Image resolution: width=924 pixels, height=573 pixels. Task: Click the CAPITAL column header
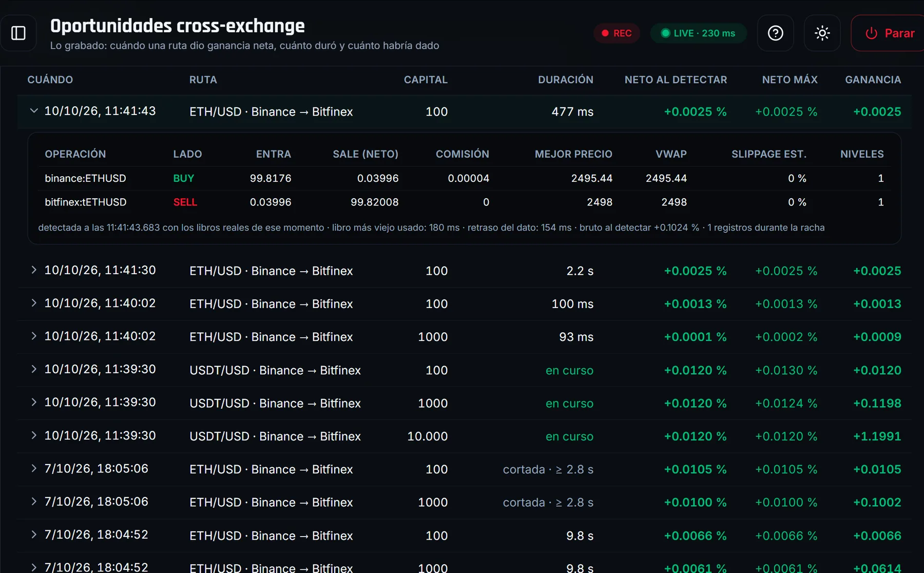pos(426,80)
